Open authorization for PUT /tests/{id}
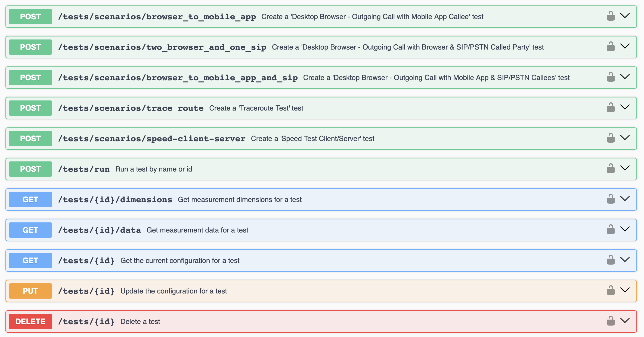 coord(611,290)
